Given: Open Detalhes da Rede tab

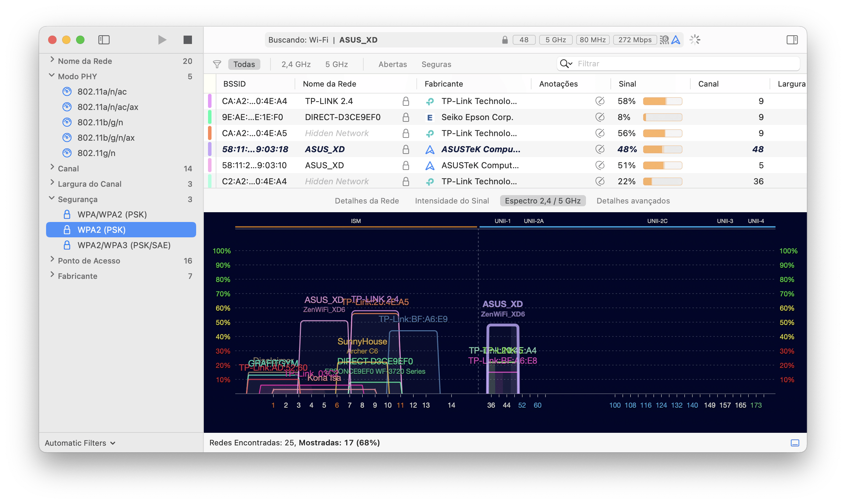Looking at the screenshot, I should point(367,201).
